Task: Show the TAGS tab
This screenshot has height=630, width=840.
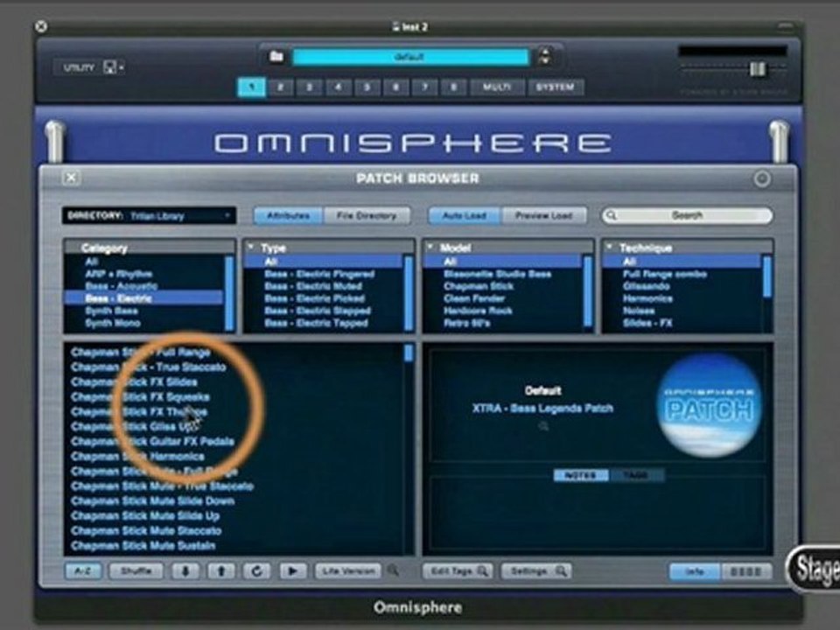Action: (636, 475)
